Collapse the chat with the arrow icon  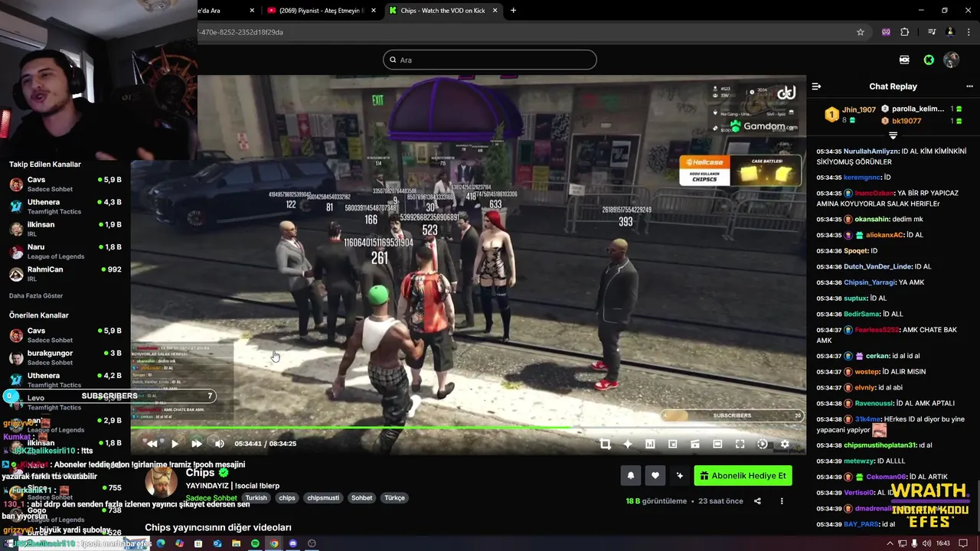816,86
